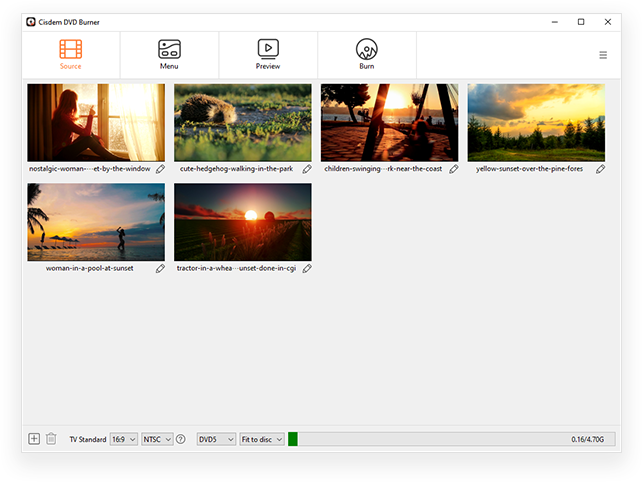Screen dimensions: 642x482
Task: Expand the 16:9 aspect ratio dropdown
Action: 124,439
